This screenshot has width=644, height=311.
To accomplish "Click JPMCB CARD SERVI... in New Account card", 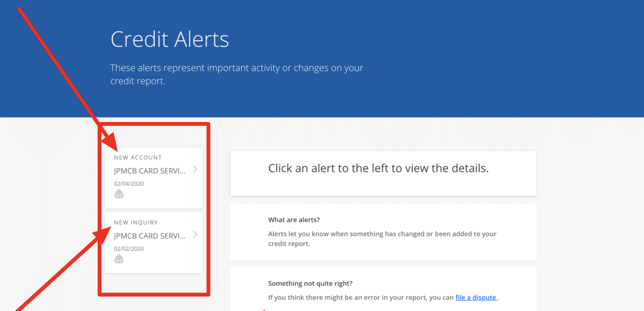I will point(150,171).
